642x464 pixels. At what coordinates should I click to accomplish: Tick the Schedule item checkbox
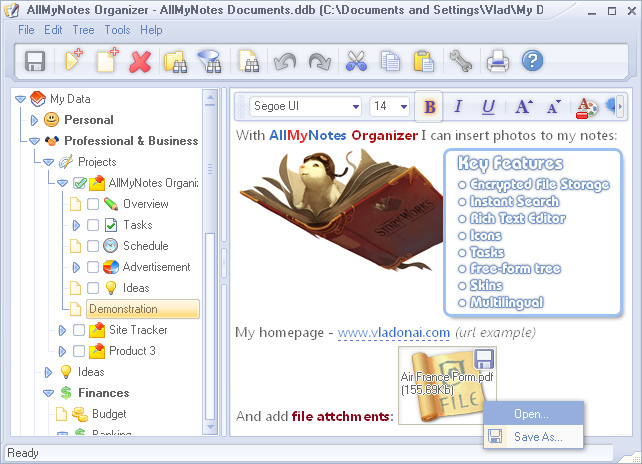coord(93,246)
